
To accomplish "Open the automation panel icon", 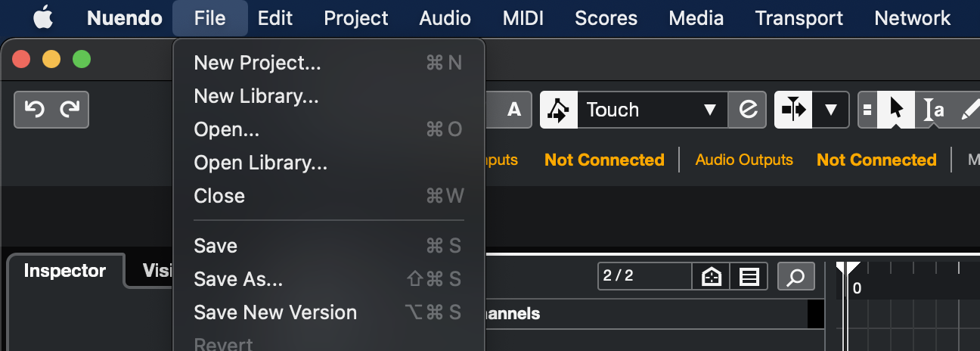I will (x=559, y=110).
